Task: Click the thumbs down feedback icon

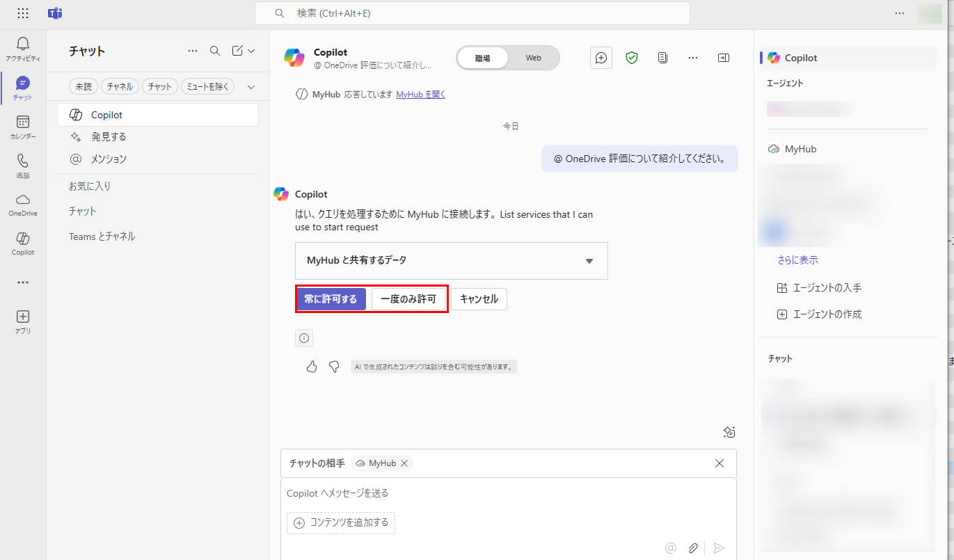Action: coord(334,367)
